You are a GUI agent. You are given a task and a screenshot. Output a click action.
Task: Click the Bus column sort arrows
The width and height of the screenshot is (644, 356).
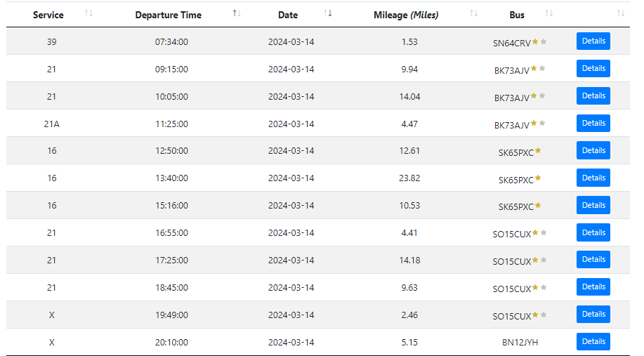pos(549,14)
